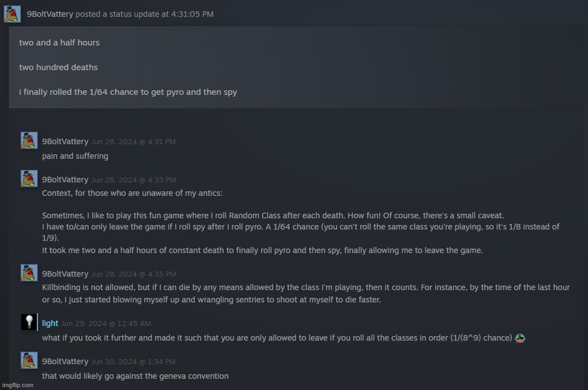Click avatar on the 4:33 PM context comment
Screen dimensions: 588x390
pos(29,179)
